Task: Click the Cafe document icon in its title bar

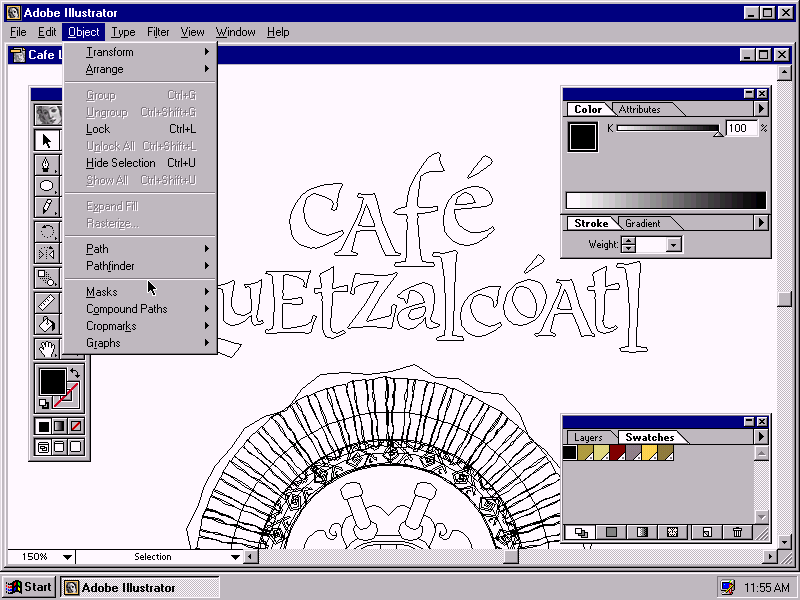Action: [x=18, y=55]
